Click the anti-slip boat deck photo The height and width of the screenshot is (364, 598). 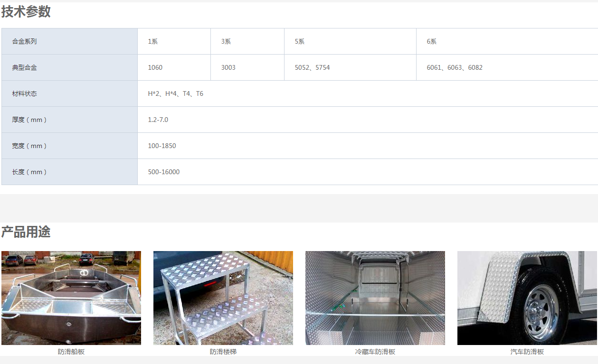(x=71, y=298)
